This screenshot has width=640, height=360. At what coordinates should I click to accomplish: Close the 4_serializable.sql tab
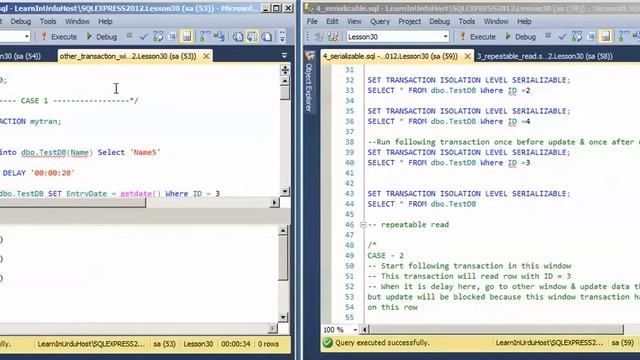click(x=467, y=56)
